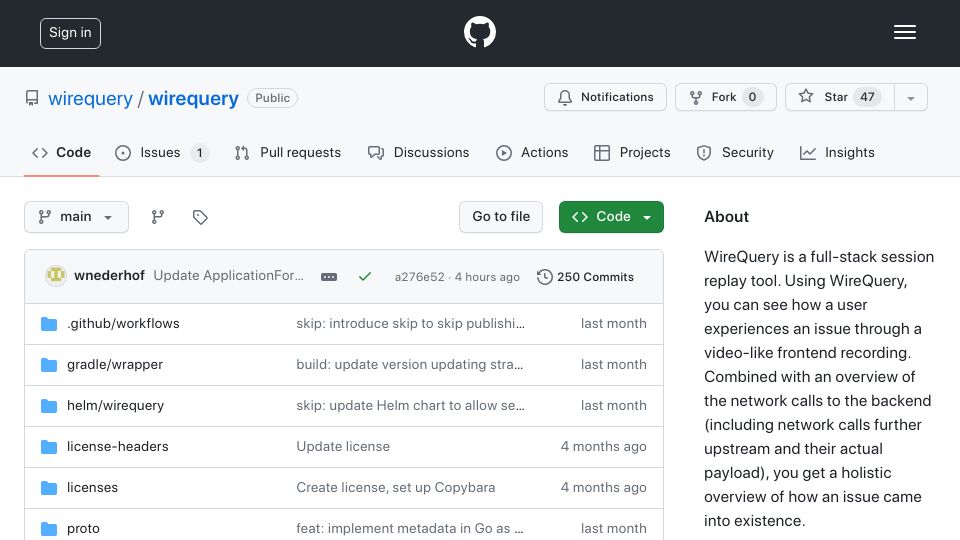The image size is (960, 540).
Task: Open commit 'Update license'
Action: (343, 446)
